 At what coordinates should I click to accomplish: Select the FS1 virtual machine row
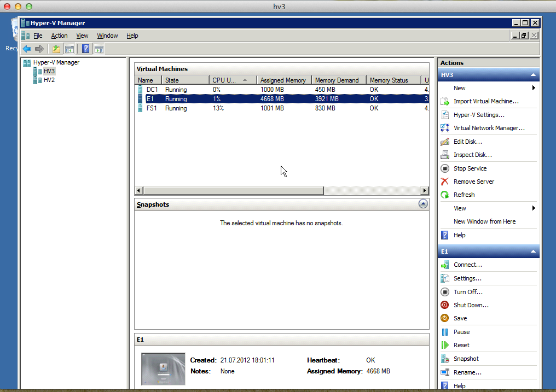282,108
